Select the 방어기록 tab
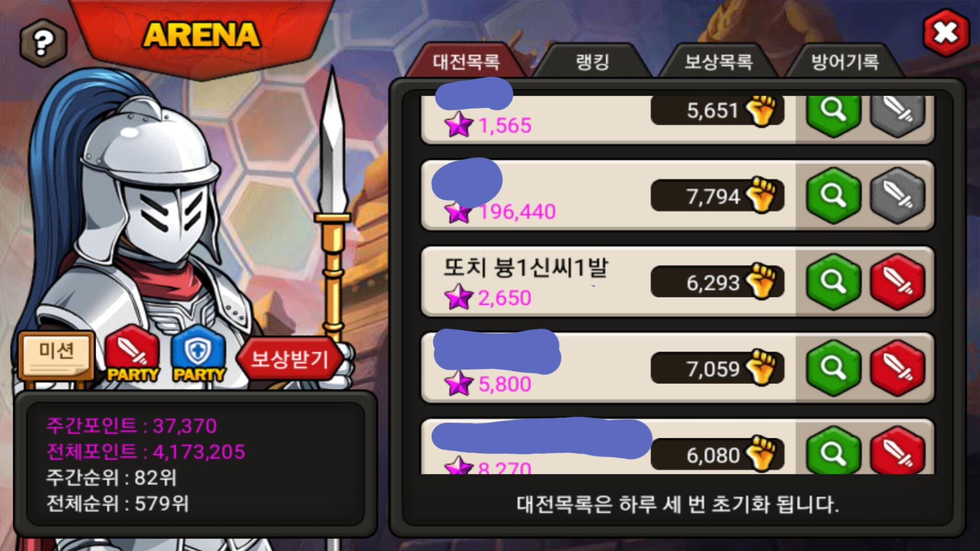Screen dimensions: 980x551 click(x=845, y=62)
